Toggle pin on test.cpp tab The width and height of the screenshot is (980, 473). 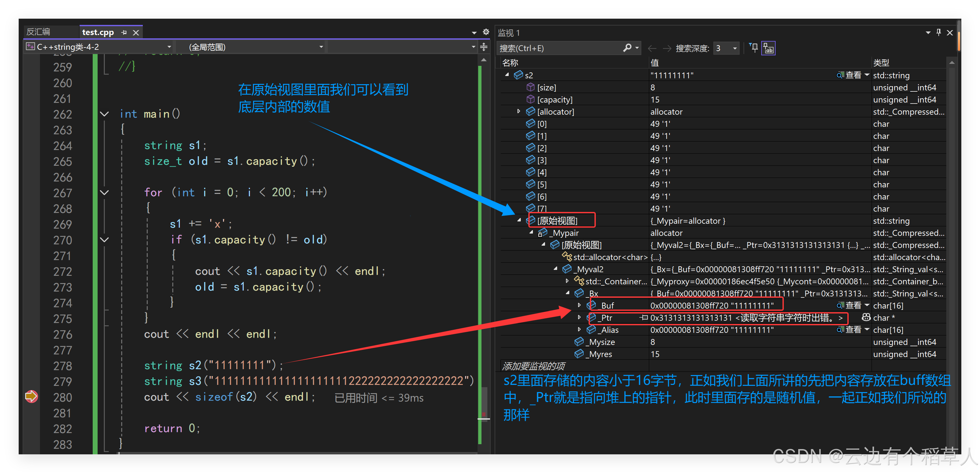coord(124,33)
